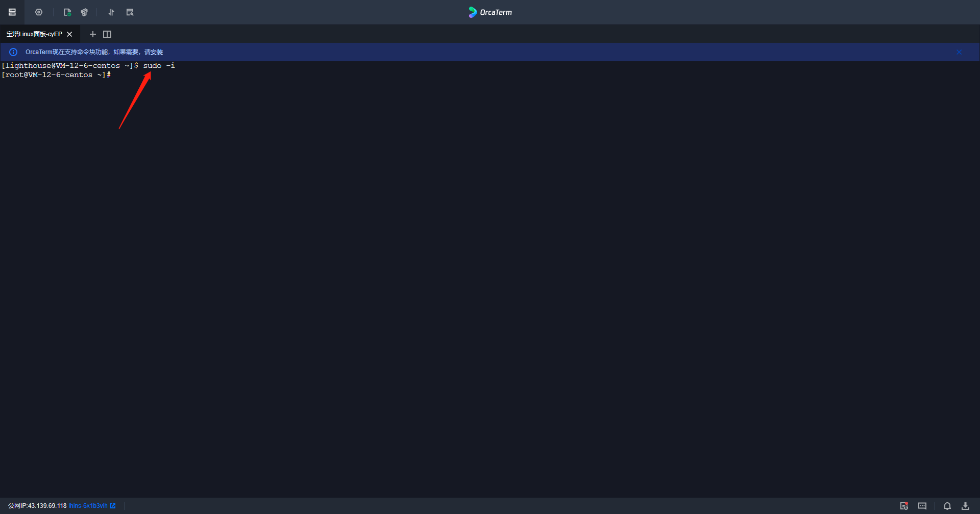The height and width of the screenshot is (514, 980).
Task: Click the window search icon in toolbar
Action: 130,12
